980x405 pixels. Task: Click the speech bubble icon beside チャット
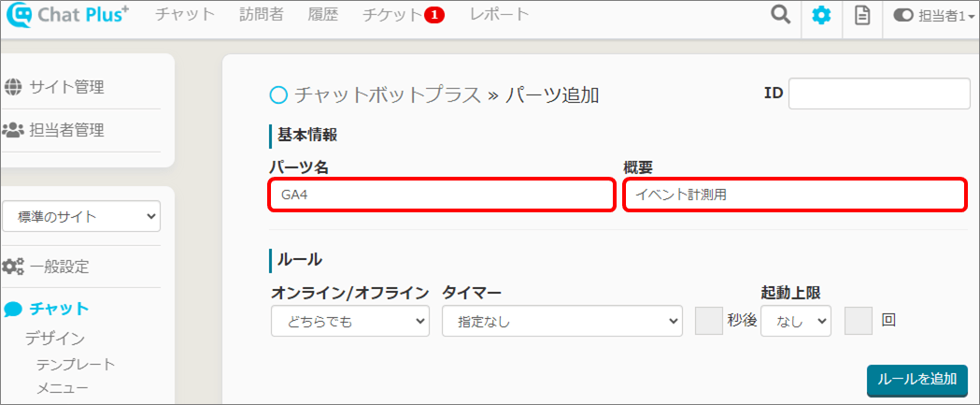point(12,309)
